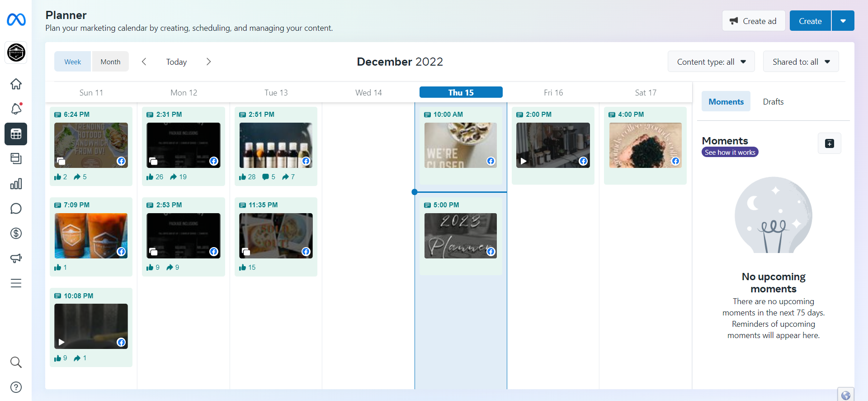
Task: Click the like count on 2:31 PM post
Action: [155, 177]
